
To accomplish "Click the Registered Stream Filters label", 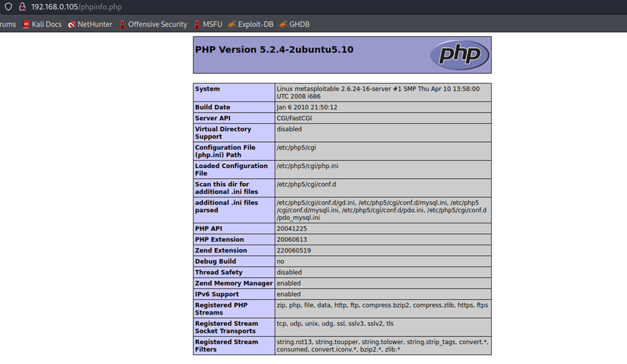I will pyautogui.click(x=227, y=345).
